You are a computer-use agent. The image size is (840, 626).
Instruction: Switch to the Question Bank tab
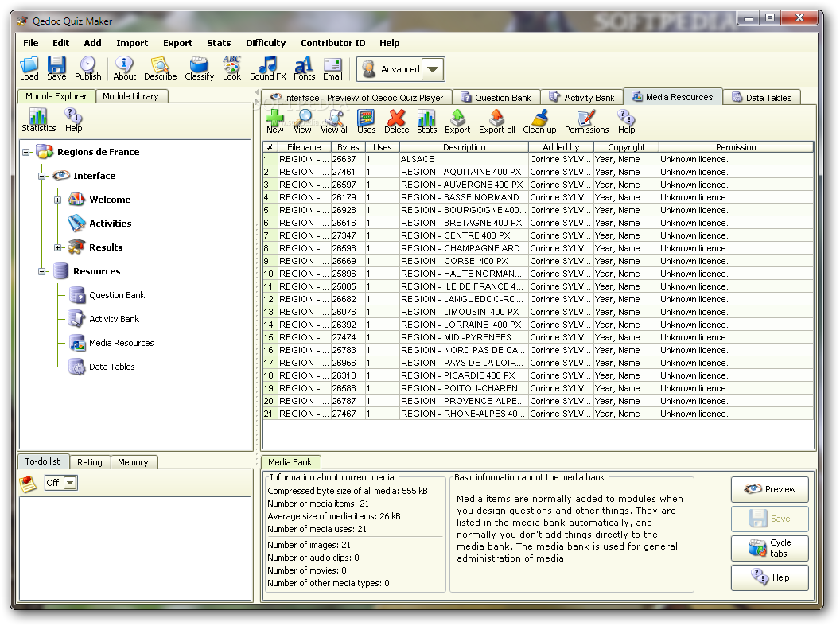496,98
